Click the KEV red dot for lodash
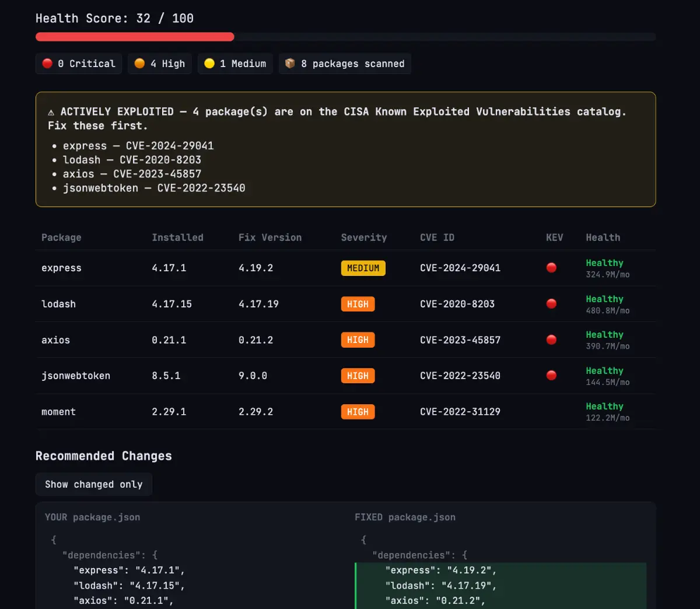Image resolution: width=700 pixels, height=609 pixels. (x=551, y=304)
